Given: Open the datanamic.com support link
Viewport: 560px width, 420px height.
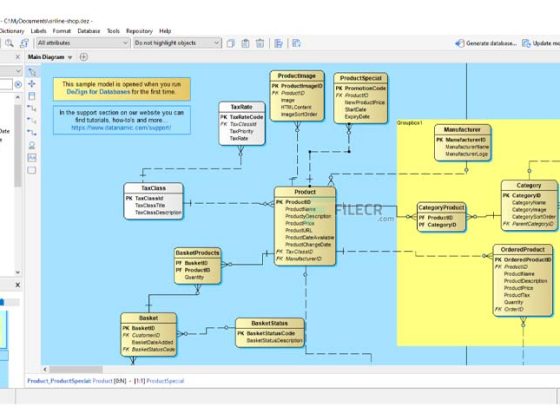Looking at the screenshot, I should (121, 128).
